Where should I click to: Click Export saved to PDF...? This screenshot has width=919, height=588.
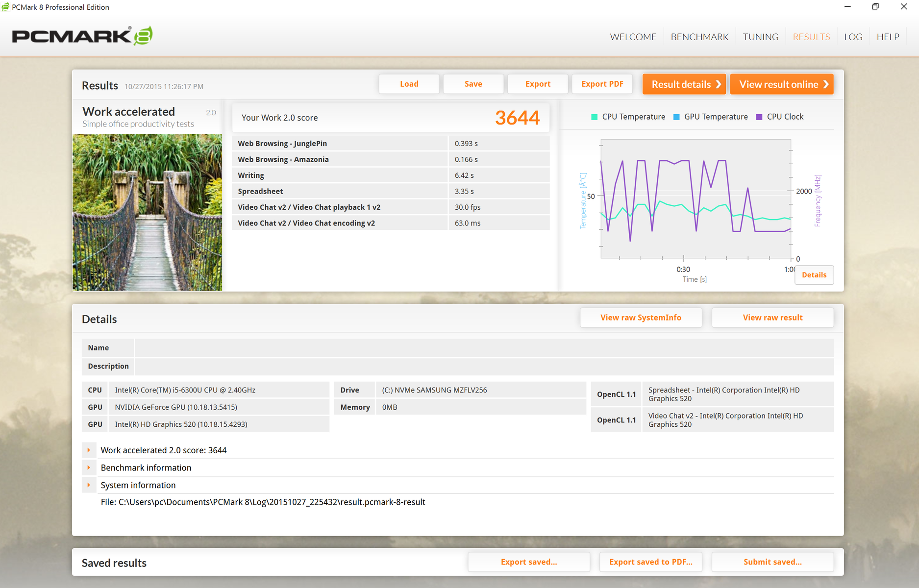[650, 562]
